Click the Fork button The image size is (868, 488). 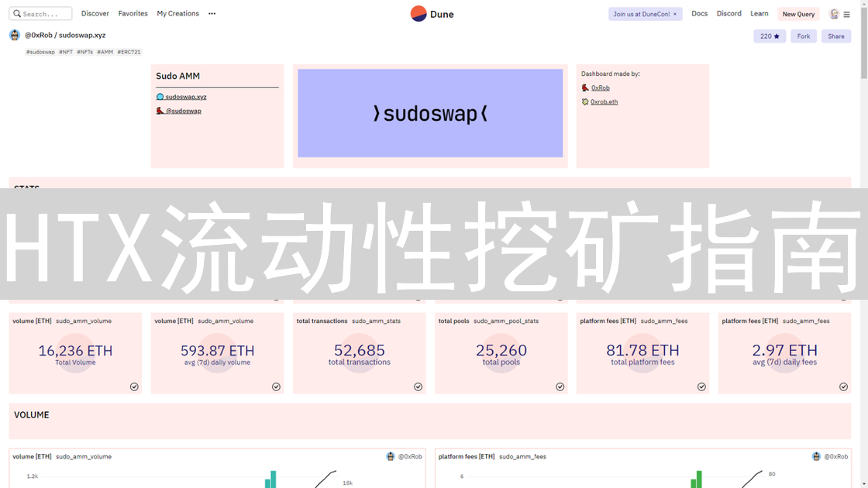[x=803, y=36]
